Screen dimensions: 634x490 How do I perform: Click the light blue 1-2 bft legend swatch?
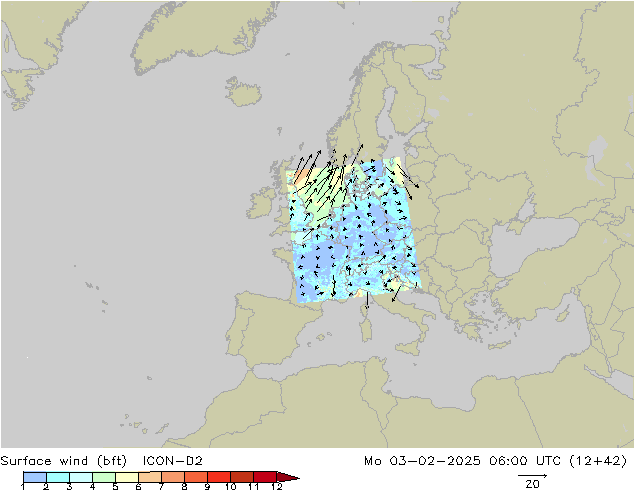point(34,477)
